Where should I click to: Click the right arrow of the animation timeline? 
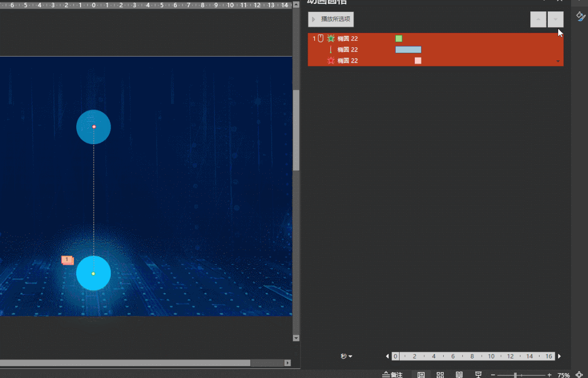[x=559, y=356]
